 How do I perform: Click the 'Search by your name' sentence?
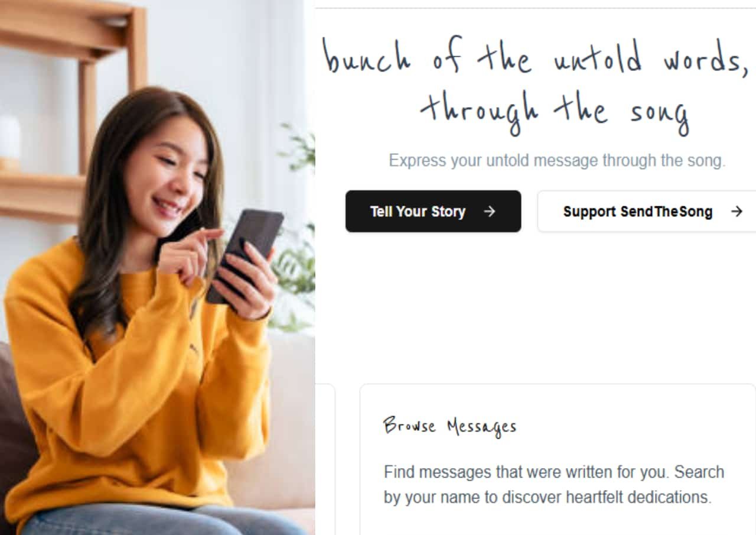(x=554, y=485)
